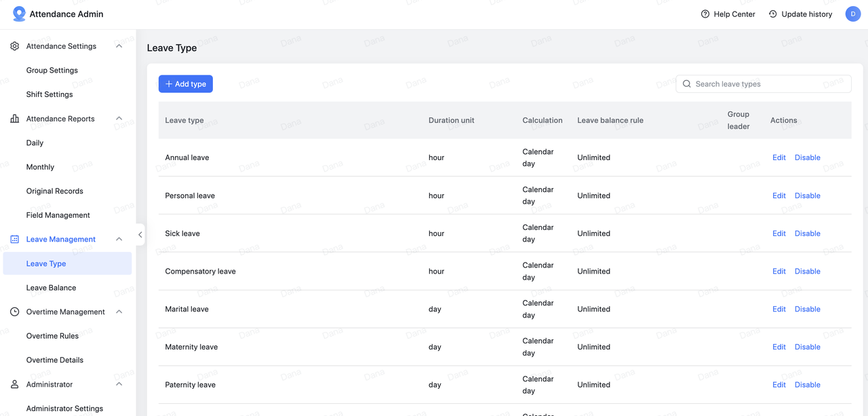The height and width of the screenshot is (416, 868).
Task: Click the Update history clock icon
Action: pos(773,14)
